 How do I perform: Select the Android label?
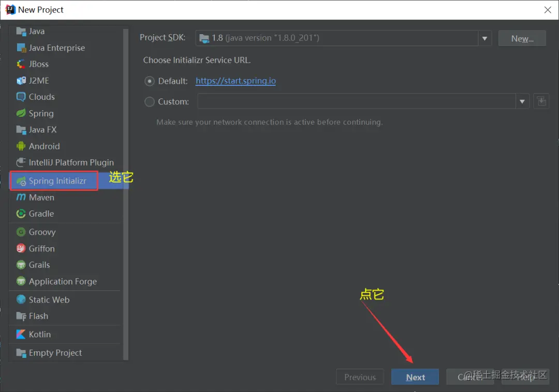coord(44,146)
